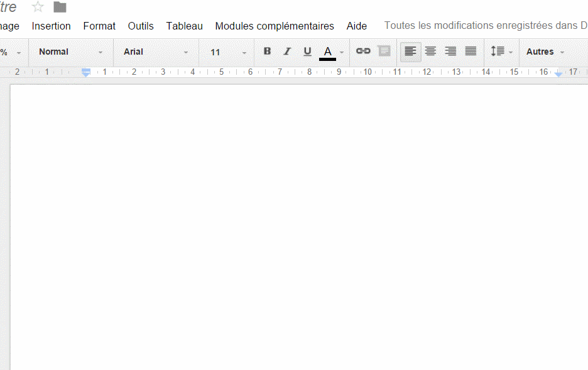
Task: Toggle underline formatting
Action: pyautogui.click(x=307, y=52)
